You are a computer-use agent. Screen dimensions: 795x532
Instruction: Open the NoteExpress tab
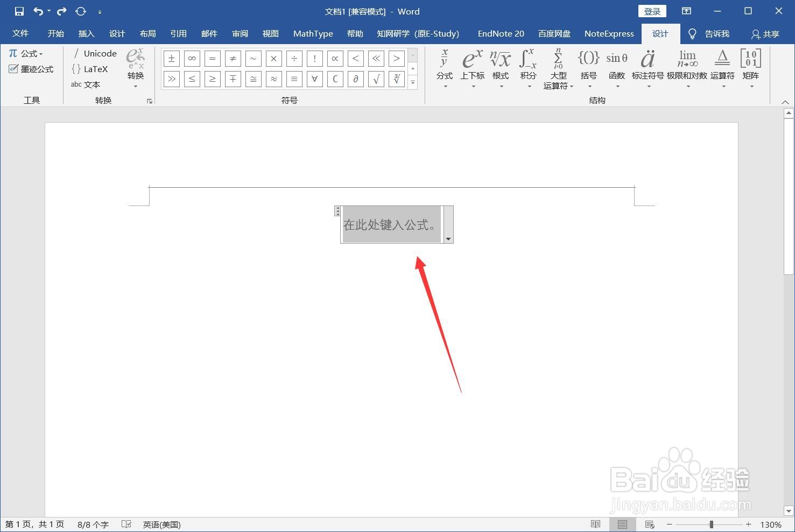click(609, 33)
